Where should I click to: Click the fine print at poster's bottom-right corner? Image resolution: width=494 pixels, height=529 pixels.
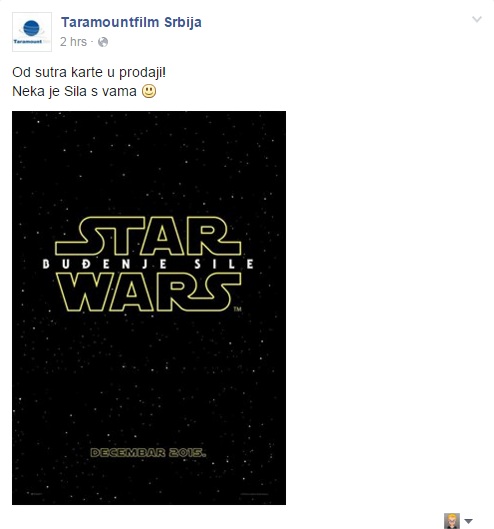click(x=254, y=494)
